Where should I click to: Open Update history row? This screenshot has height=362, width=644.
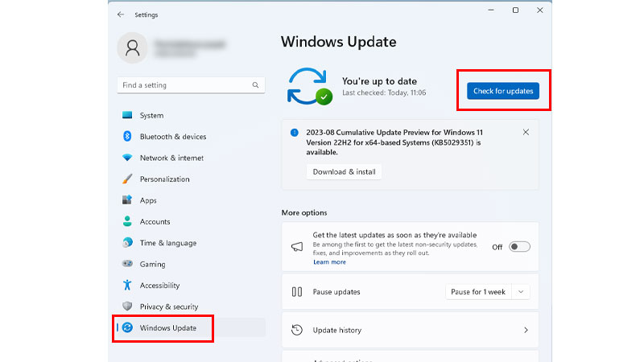tap(410, 330)
